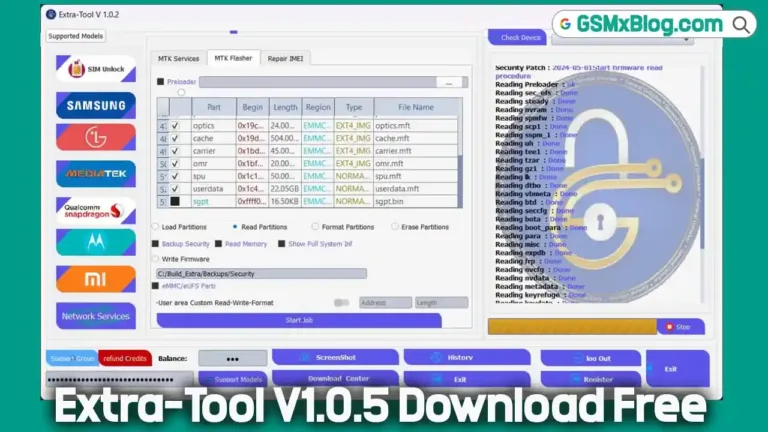Image resolution: width=768 pixels, height=432 pixels.
Task: Uncheck the optics partition row
Action: pyautogui.click(x=175, y=126)
